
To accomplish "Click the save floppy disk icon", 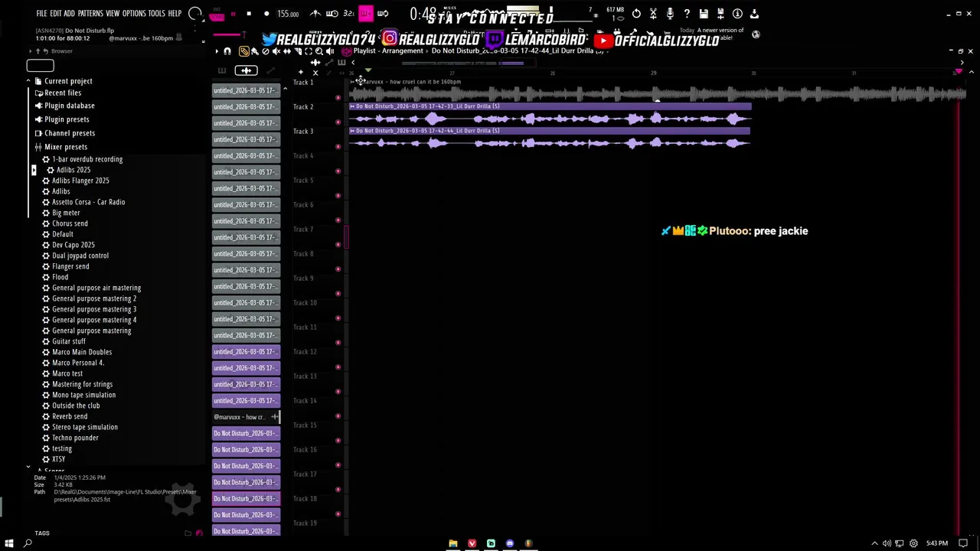I will click(704, 13).
